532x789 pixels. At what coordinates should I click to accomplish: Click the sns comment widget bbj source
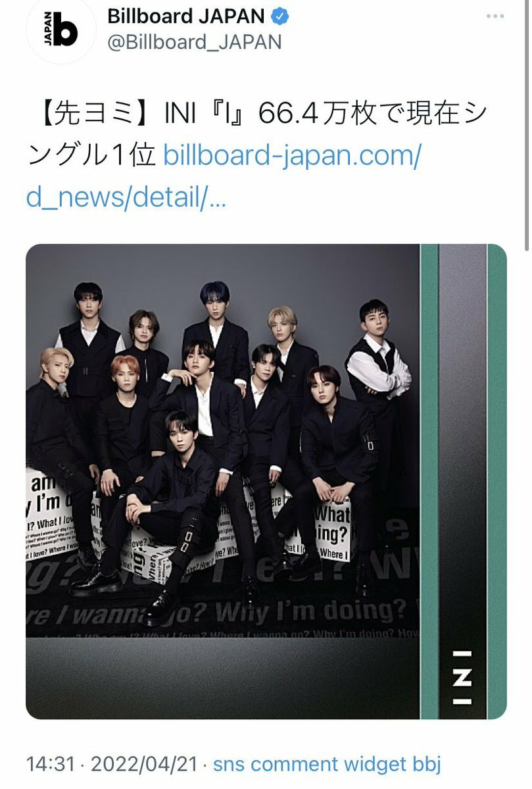point(327,764)
